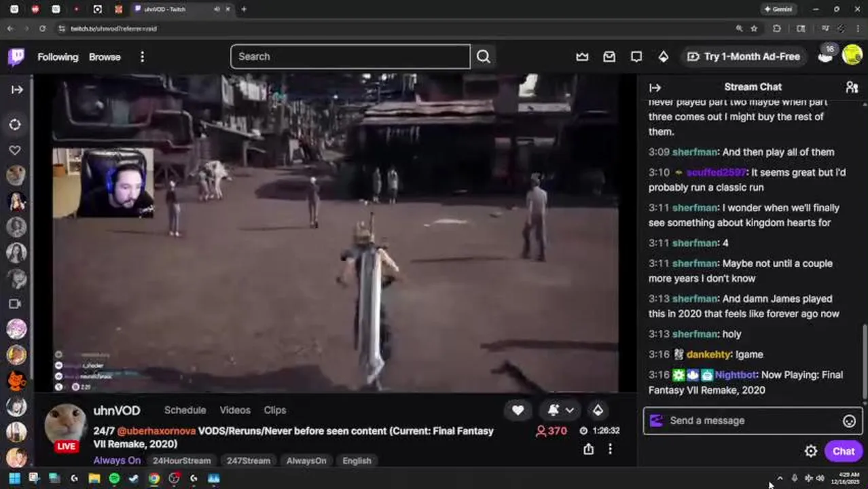Toggle the follow heart button for uhnVOD
This screenshot has height=489, width=868.
pos(518,410)
